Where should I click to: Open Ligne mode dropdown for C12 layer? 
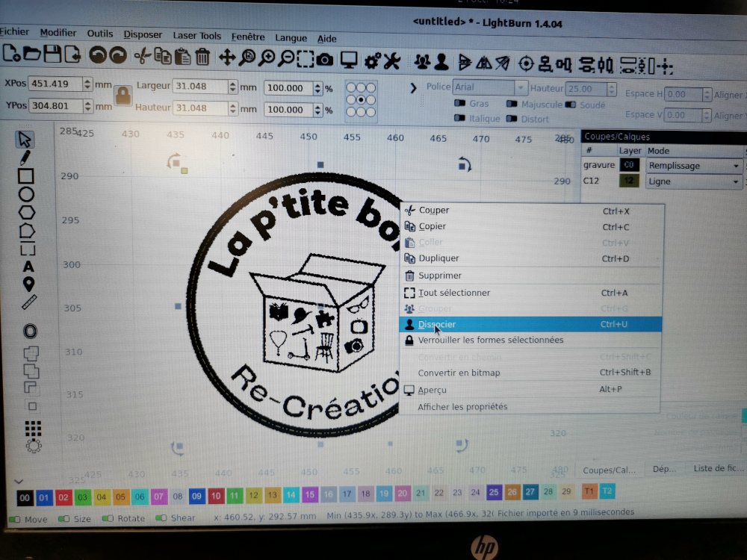[x=694, y=181]
